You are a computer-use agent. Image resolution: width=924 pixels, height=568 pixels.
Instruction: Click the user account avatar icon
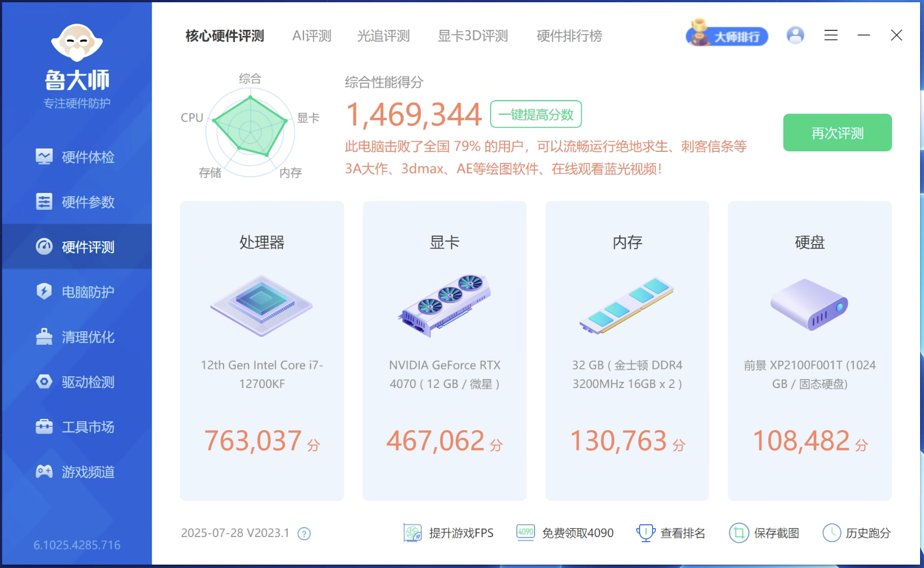[795, 35]
